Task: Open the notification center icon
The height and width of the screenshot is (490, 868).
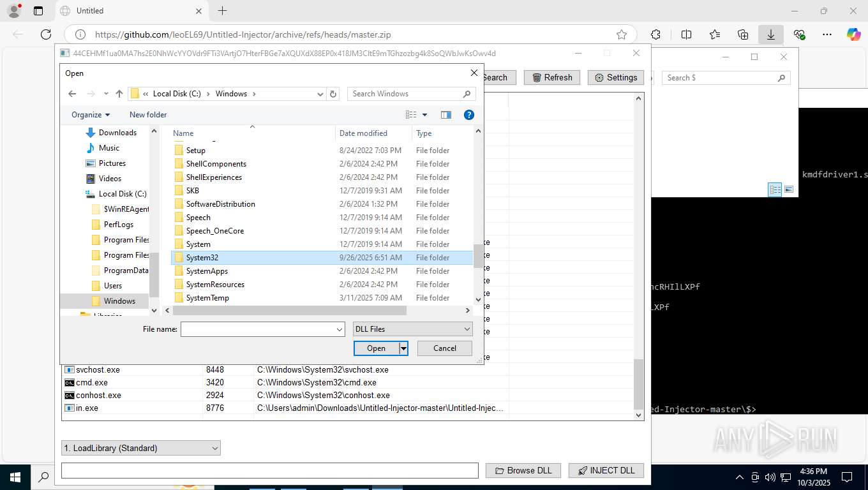Action: 847,477
